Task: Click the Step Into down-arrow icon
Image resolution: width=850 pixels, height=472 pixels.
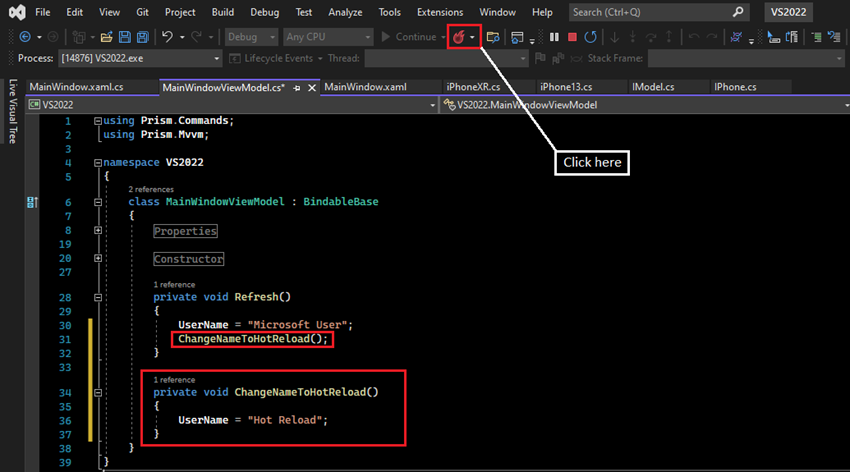Action: click(614, 37)
